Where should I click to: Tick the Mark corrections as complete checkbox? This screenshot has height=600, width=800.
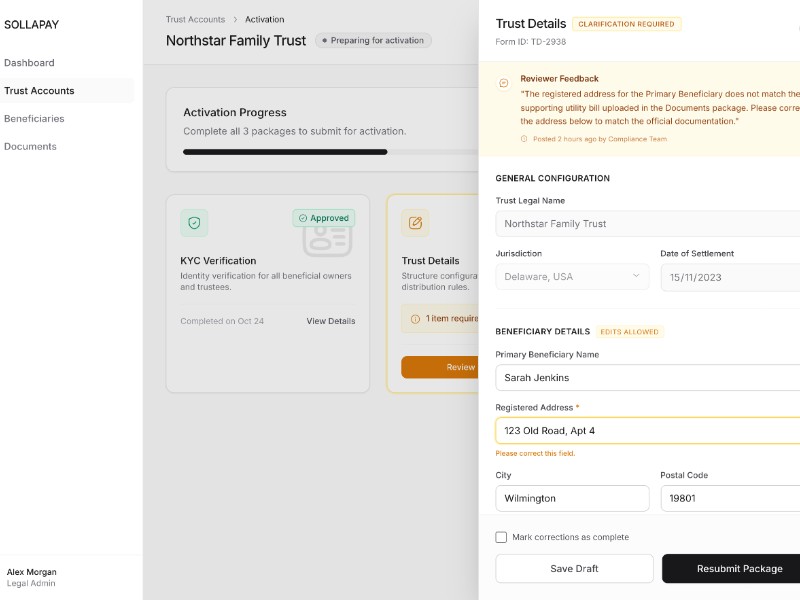click(x=501, y=537)
